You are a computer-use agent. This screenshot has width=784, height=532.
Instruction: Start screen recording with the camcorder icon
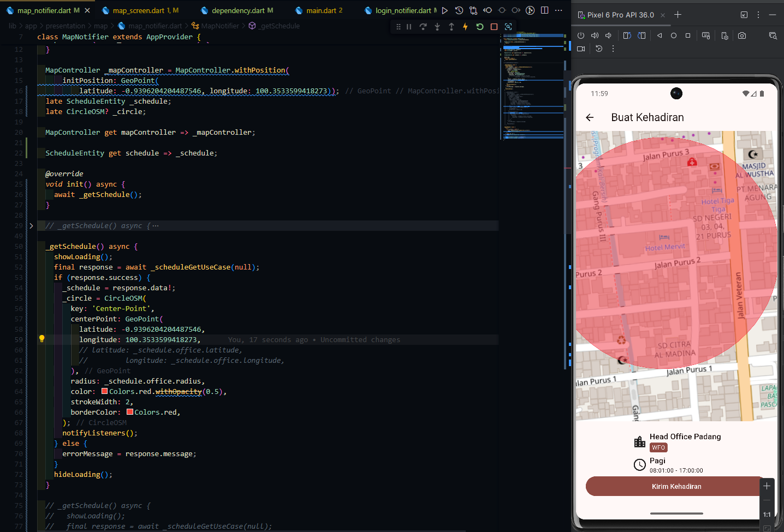[581, 49]
